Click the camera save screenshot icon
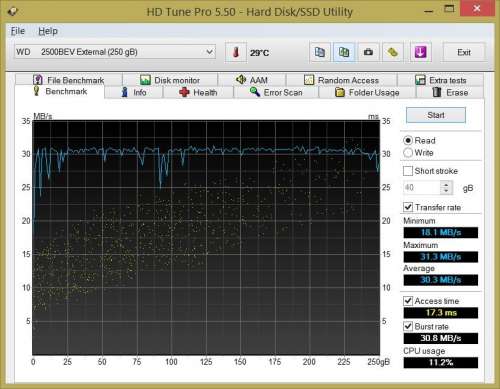Image resolution: width=500 pixels, height=389 pixels. click(x=368, y=52)
